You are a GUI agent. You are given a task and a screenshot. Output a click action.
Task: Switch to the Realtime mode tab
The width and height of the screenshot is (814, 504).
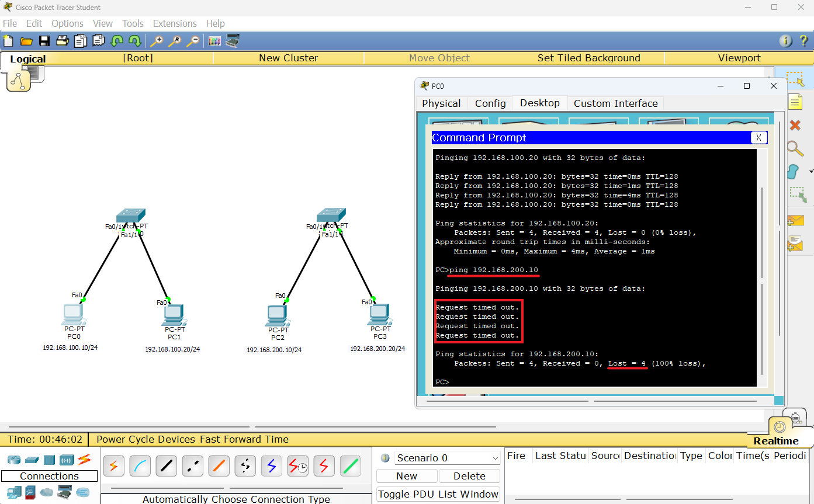pos(776,441)
